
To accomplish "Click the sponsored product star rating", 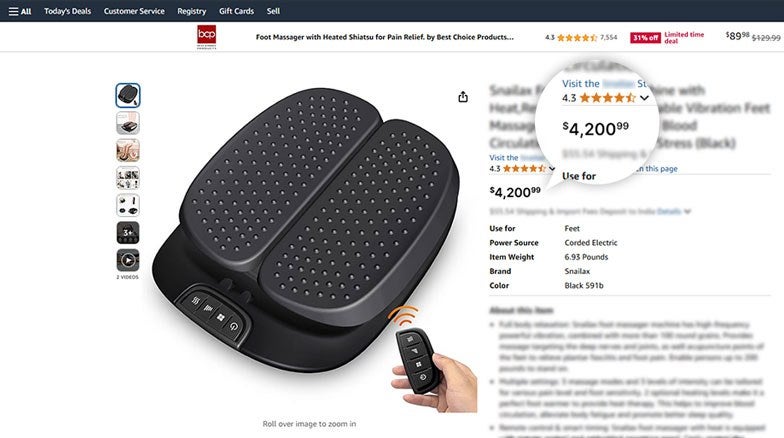I will tap(577, 38).
